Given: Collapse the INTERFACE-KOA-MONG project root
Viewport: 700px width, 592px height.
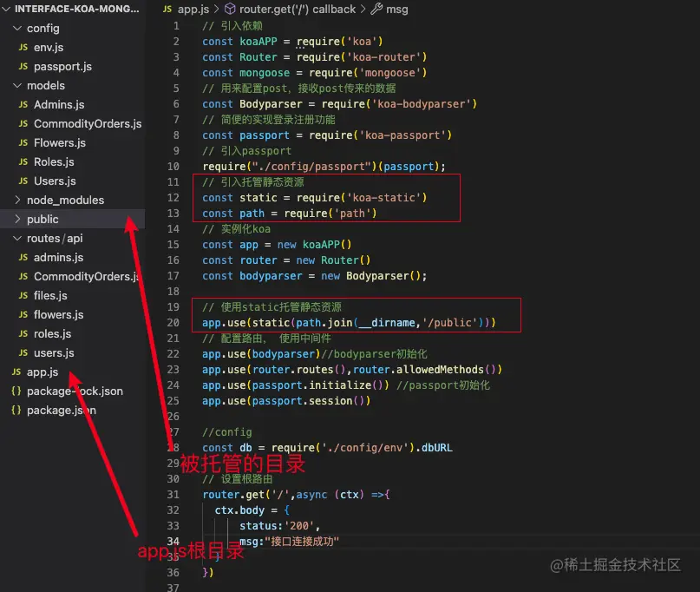Looking at the screenshot, I should tap(6, 9).
